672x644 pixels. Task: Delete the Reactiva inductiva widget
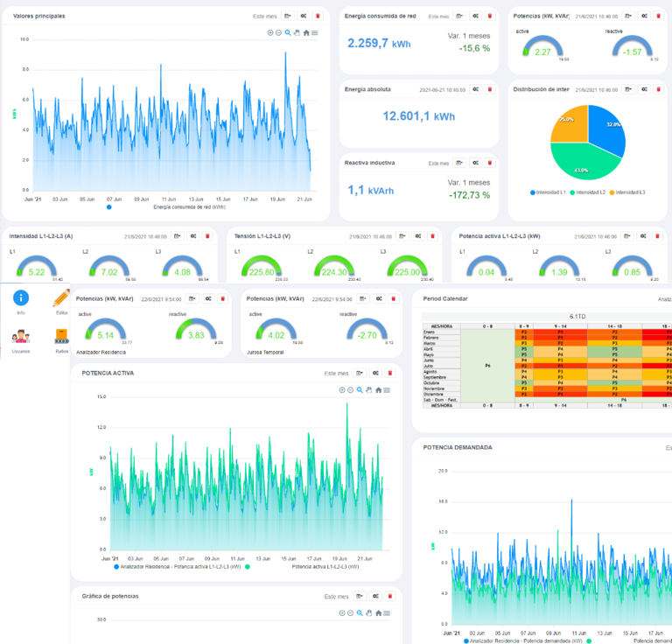tap(490, 163)
